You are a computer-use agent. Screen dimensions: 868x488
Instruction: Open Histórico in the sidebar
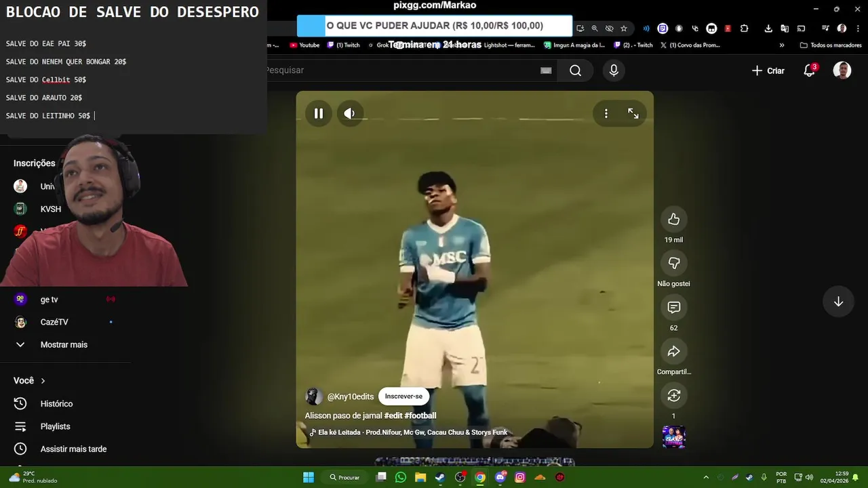56,404
